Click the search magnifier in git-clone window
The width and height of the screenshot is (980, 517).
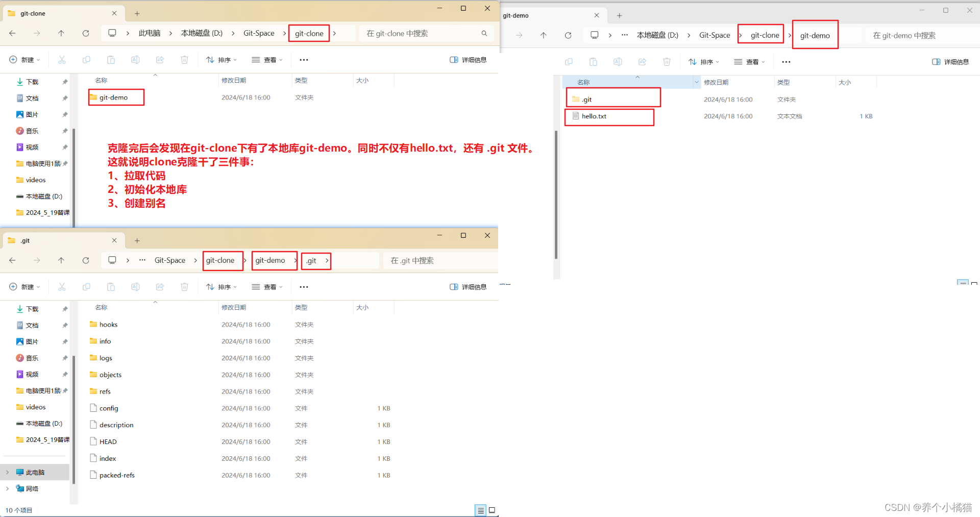point(484,33)
